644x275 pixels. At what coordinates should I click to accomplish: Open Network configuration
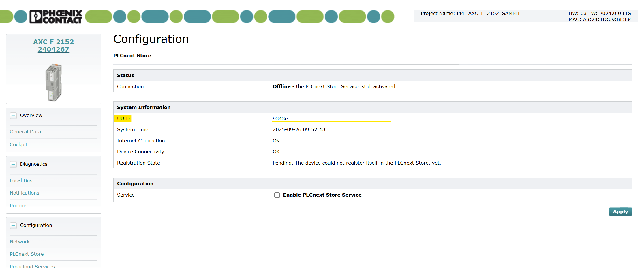click(x=20, y=242)
